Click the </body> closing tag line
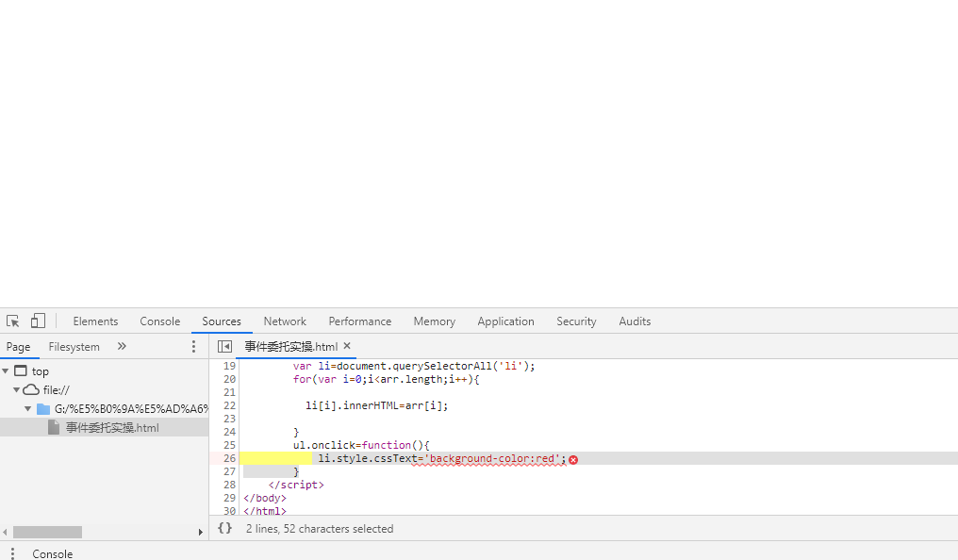The height and width of the screenshot is (560, 958). [x=265, y=498]
